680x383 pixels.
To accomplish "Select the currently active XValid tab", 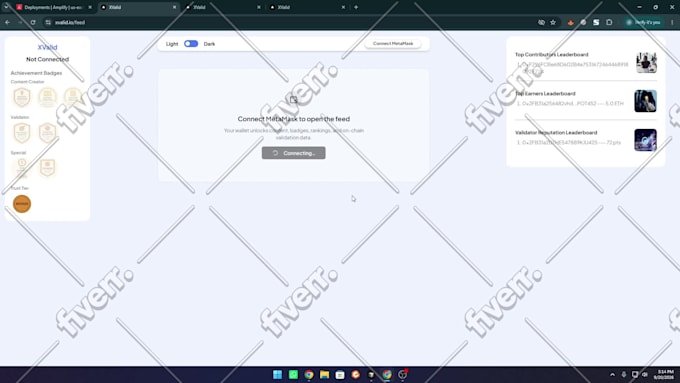I will 137,7.
